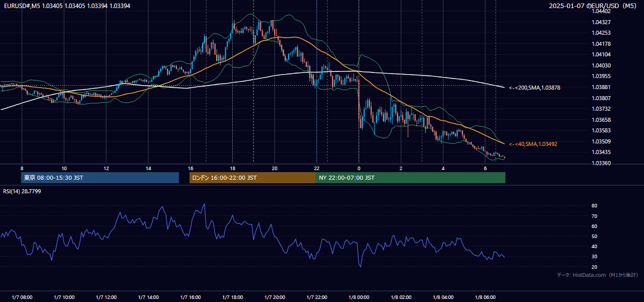
Task: Click RSI axis level 20
Action: [595, 267]
